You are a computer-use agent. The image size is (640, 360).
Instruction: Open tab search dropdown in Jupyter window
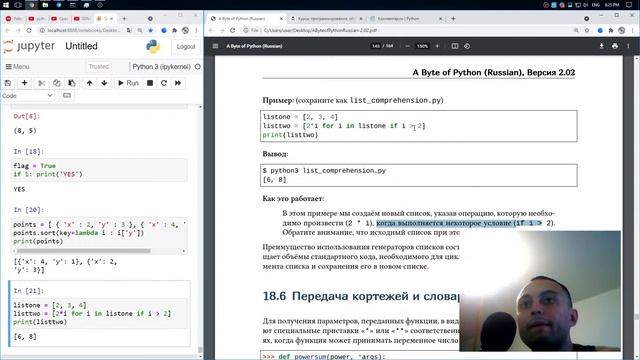click(150, 18)
